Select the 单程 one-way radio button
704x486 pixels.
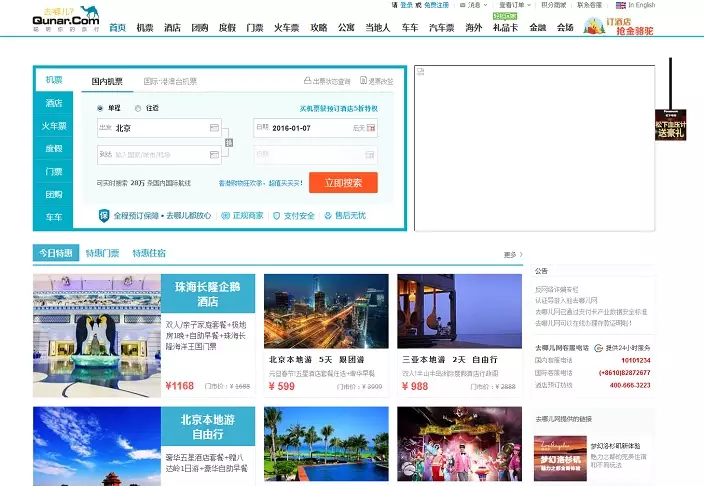[101, 108]
